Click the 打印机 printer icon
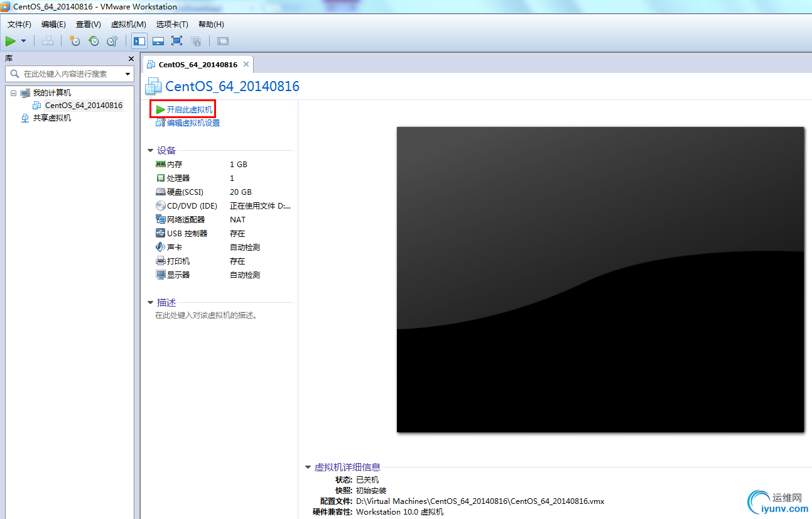 161,261
